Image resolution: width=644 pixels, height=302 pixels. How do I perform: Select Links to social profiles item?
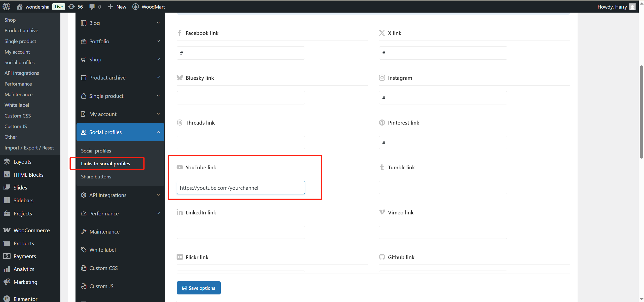click(105, 164)
